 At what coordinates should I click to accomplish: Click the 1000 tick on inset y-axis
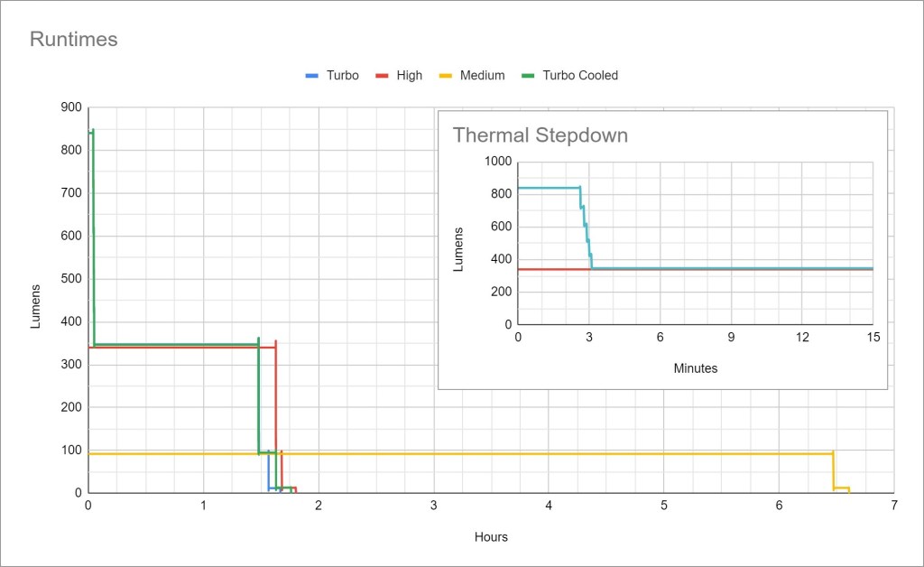click(x=498, y=162)
